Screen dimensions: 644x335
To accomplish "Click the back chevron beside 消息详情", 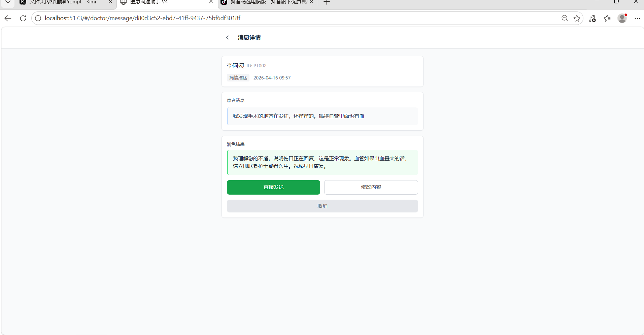I will click(x=228, y=37).
